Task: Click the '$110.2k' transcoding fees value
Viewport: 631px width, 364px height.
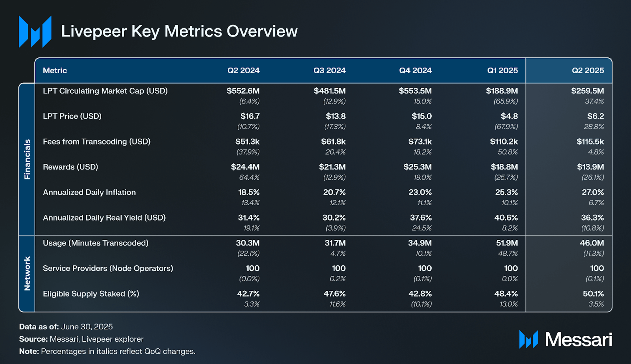Action: tap(504, 141)
